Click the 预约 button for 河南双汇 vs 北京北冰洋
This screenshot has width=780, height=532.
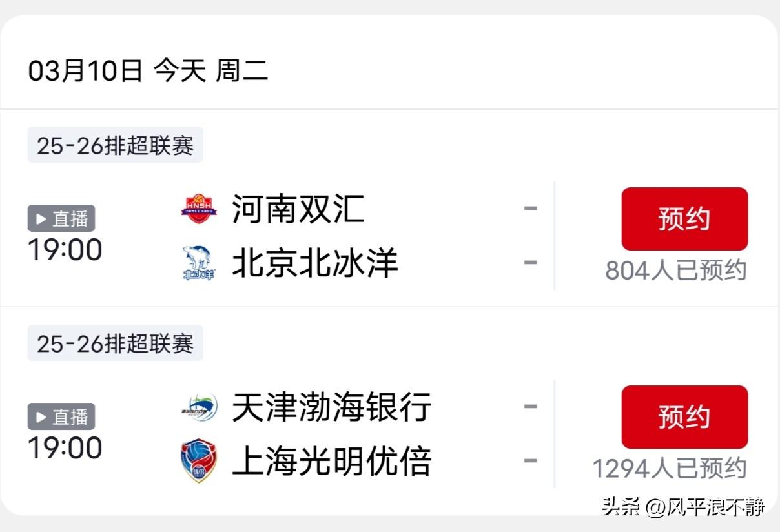684,218
